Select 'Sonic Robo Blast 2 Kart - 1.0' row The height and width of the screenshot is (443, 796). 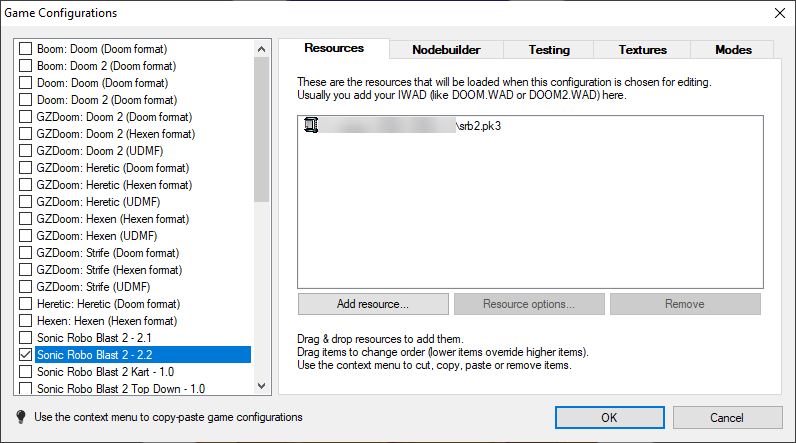(x=105, y=371)
